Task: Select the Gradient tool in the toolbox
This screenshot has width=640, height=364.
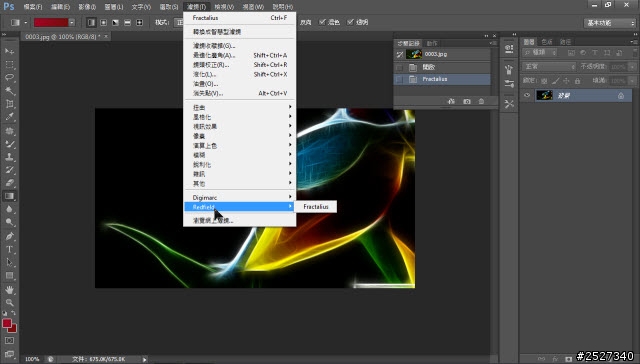Action: (9, 196)
